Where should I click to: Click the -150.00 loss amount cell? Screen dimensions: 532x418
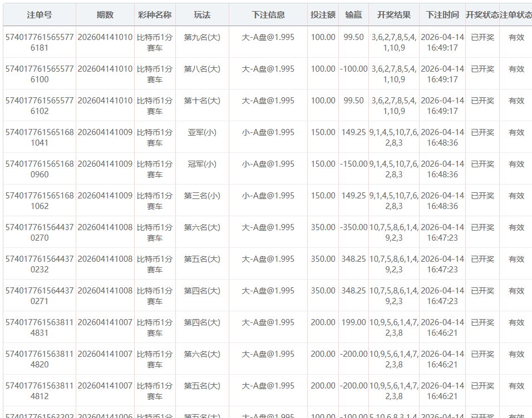(x=353, y=164)
